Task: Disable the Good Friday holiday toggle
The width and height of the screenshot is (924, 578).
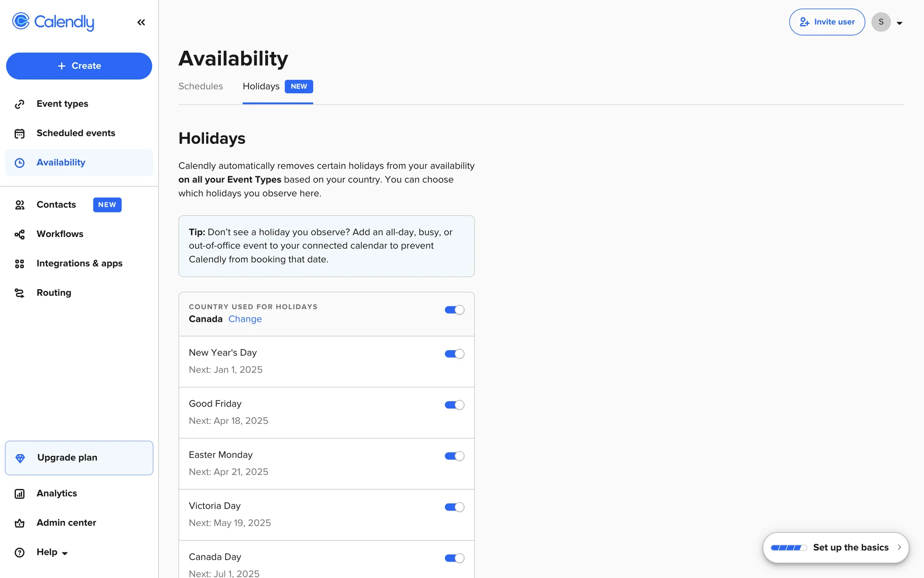Action: 454,405
